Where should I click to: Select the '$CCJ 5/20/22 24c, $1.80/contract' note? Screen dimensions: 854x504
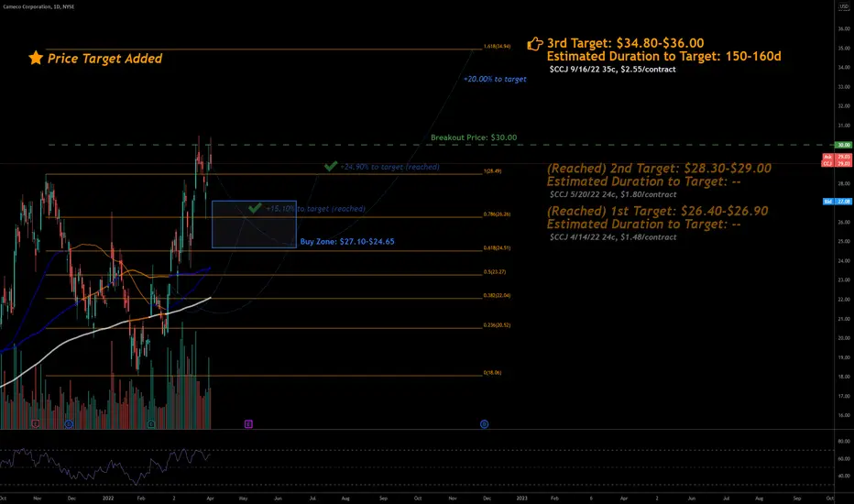(613, 194)
